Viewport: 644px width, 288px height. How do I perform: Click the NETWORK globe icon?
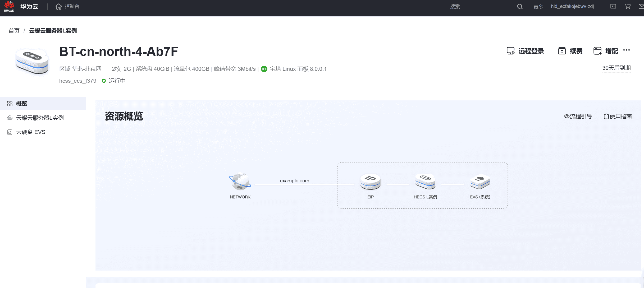tap(240, 182)
